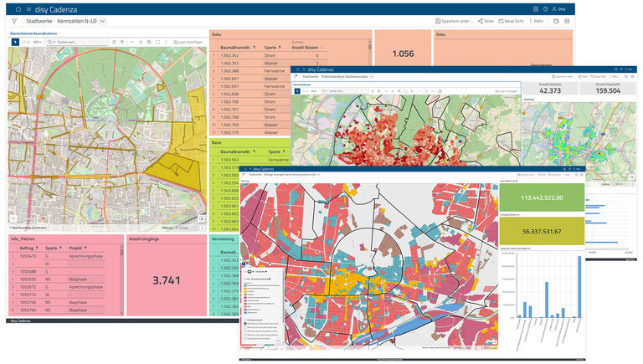Sort Doku table by Sparte arrow

point(280,48)
